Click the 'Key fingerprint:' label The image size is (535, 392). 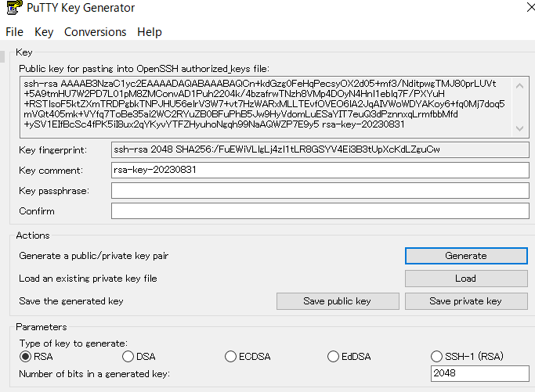[x=53, y=150]
